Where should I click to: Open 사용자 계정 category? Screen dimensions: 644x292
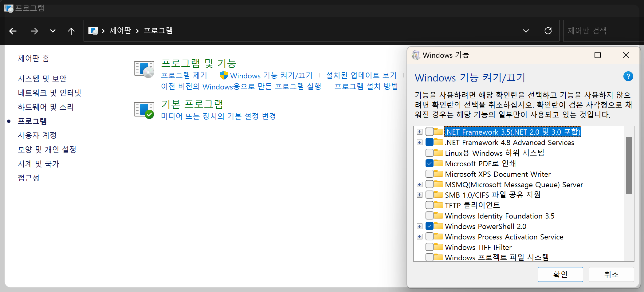point(37,135)
